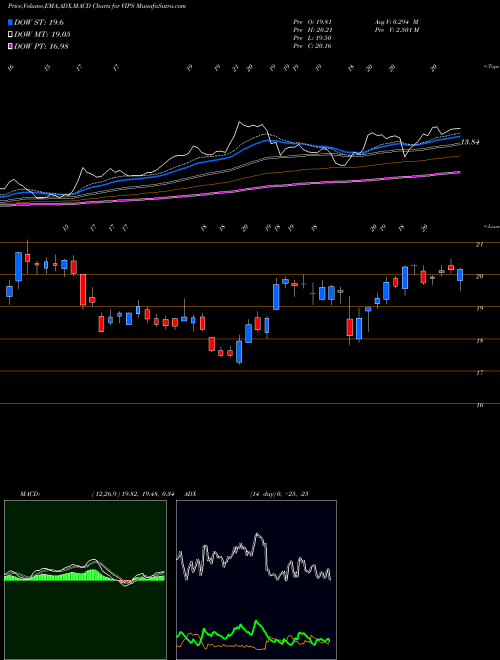Viewport: 500px width, 660px height.
Task: Select the 'DOW MT: 19.05' legend label
Action: (42, 35)
